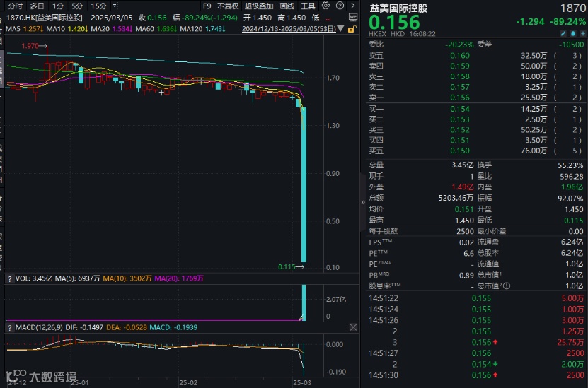Click the MA5 1.257 indicator label
This screenshot has width=588, height=388.
[24, 29]
